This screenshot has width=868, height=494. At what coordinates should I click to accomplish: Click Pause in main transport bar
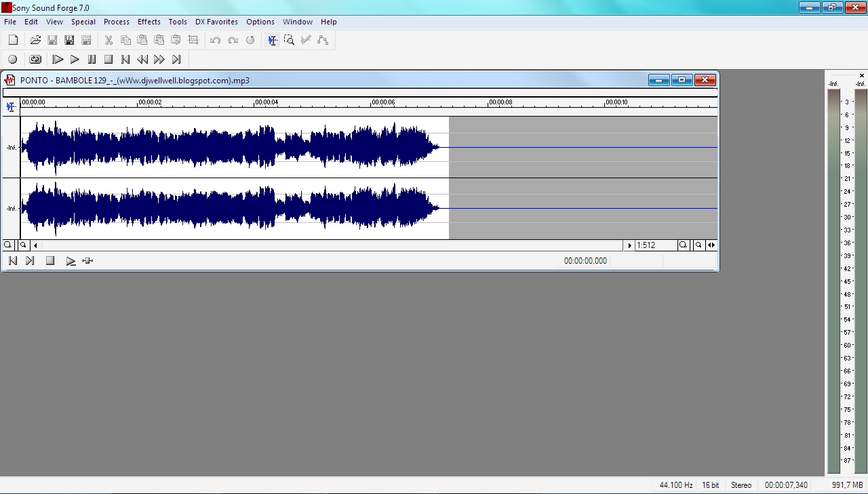tap(92, 60)
